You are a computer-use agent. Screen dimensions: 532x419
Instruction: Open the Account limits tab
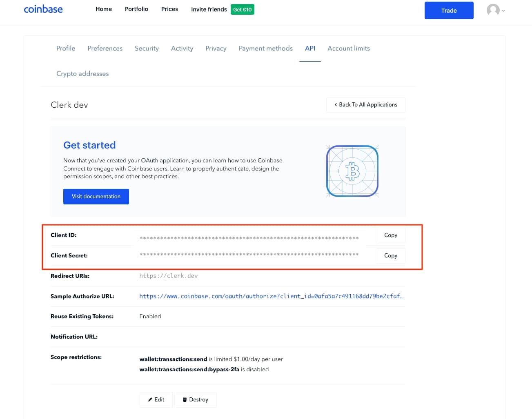(x=349, y=48)
